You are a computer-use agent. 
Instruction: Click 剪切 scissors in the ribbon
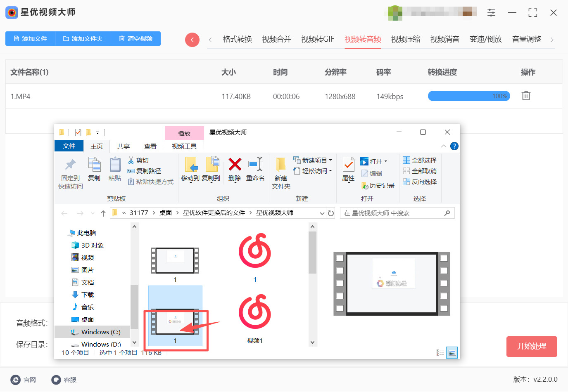tap(138, 161)
